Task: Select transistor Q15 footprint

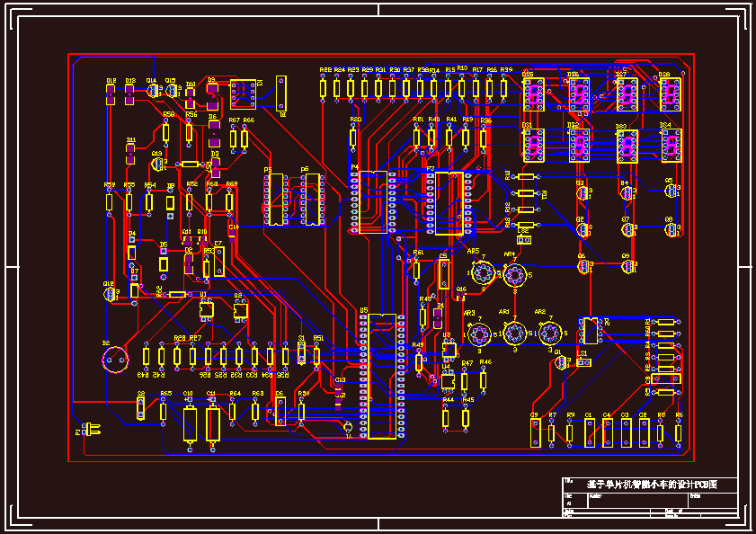Action: 172,90
